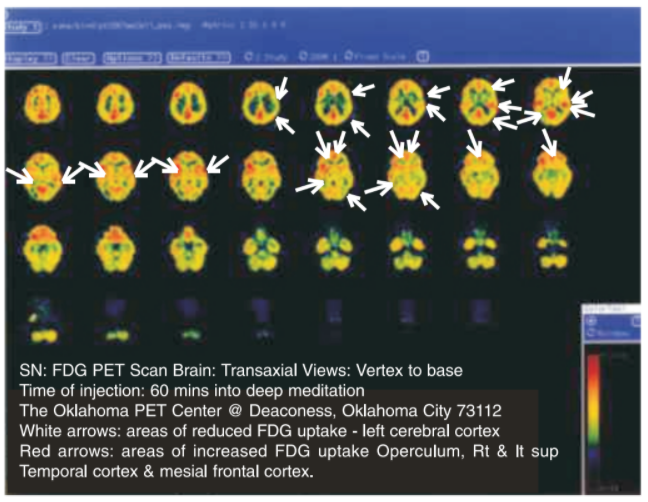Screen dimensions: 648x502
Task: Click the square icon at color tool panel right
Action: pyautogui.click(x=637, y=320)
